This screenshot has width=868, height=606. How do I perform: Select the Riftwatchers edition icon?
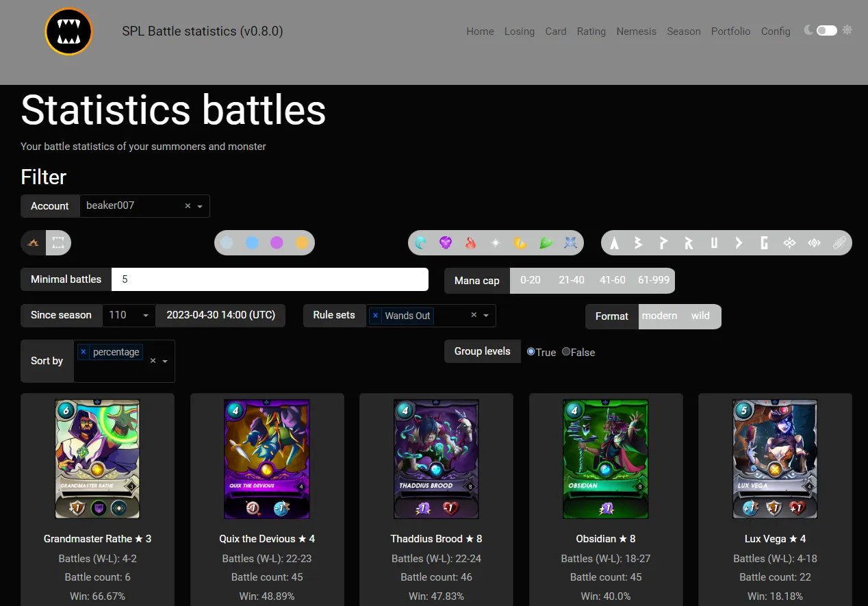[814, 243]
